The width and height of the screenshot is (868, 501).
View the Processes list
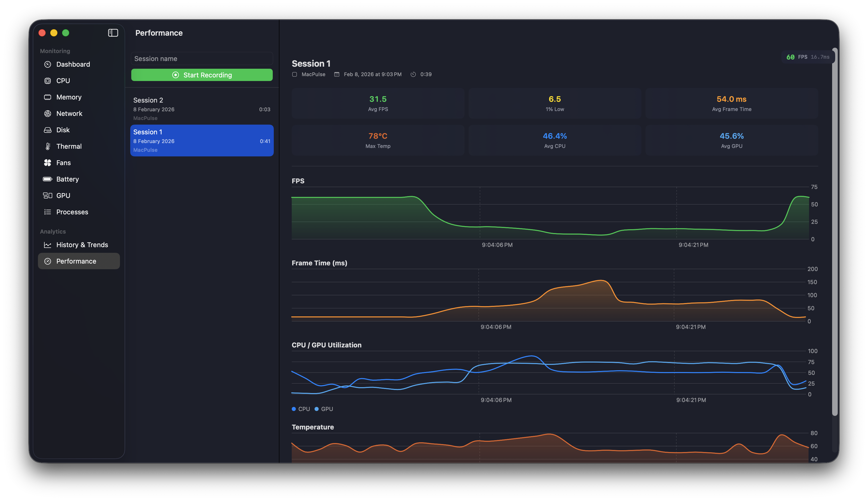coord(72,212)
